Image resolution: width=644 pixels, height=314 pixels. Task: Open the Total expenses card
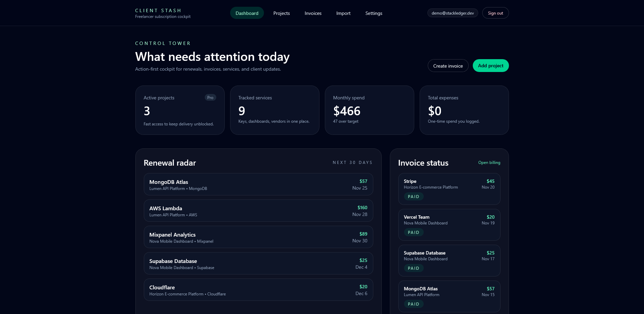click(464, 110)
